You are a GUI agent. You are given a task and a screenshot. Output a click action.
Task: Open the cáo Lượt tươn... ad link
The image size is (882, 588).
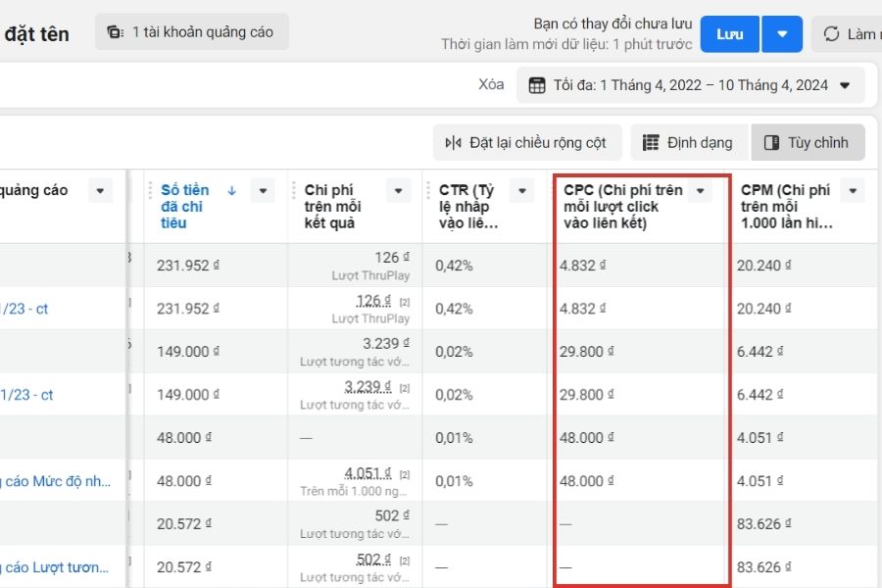click(x=54, y=567)
